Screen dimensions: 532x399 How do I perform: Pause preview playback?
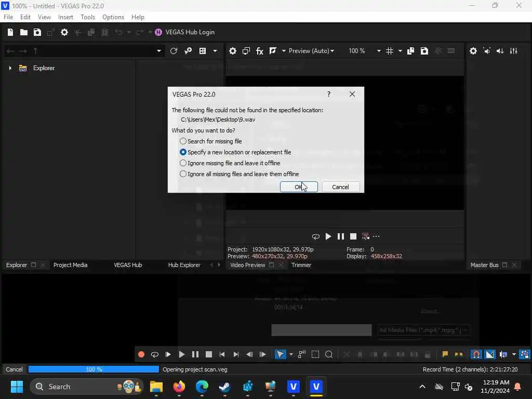pos(341,236)
